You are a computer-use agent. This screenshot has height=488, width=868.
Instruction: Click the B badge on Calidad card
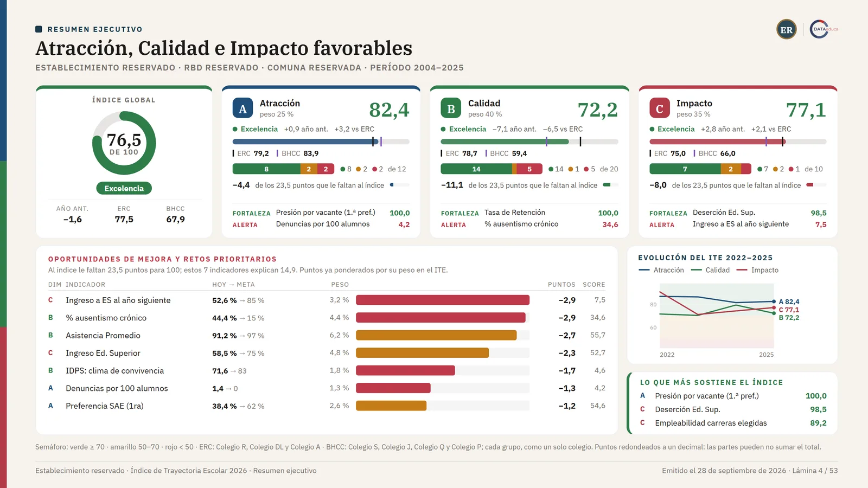tap(451, 108)
